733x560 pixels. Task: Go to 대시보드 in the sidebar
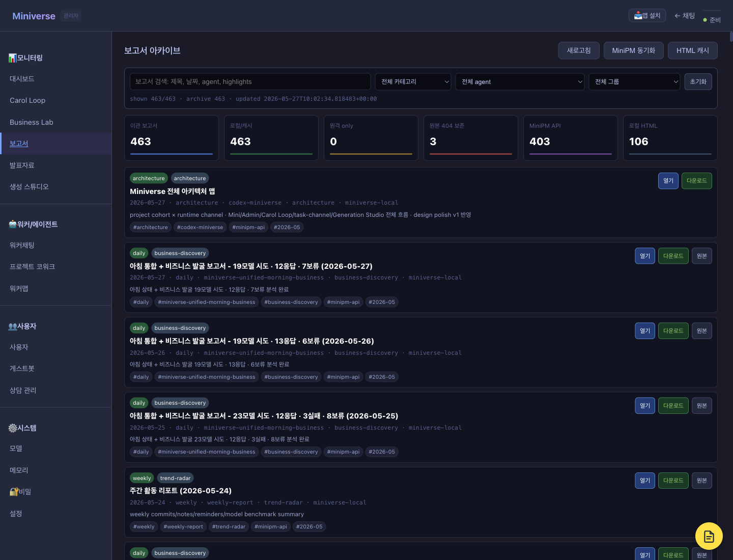click(x=56, y=79)
